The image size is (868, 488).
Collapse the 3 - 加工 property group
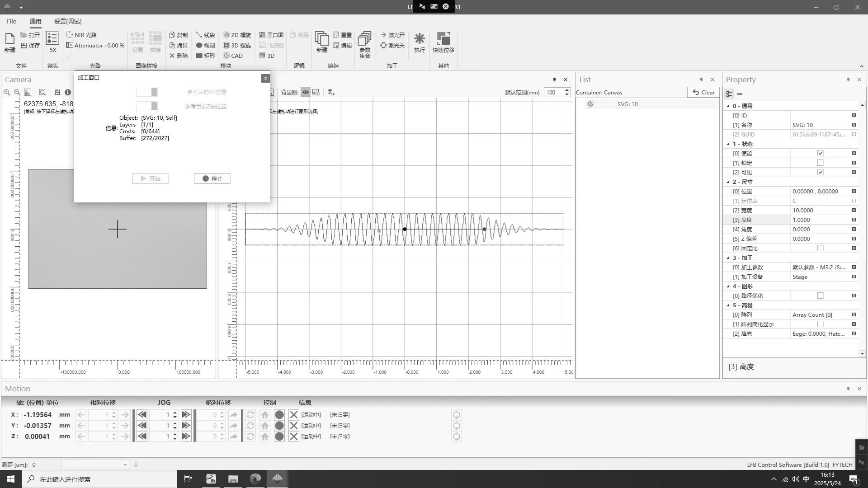[x=728, y=258]
